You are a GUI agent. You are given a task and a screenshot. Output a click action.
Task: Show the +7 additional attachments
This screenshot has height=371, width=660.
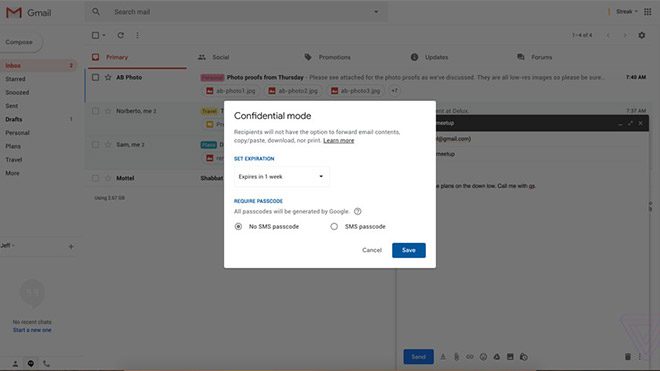394,91
